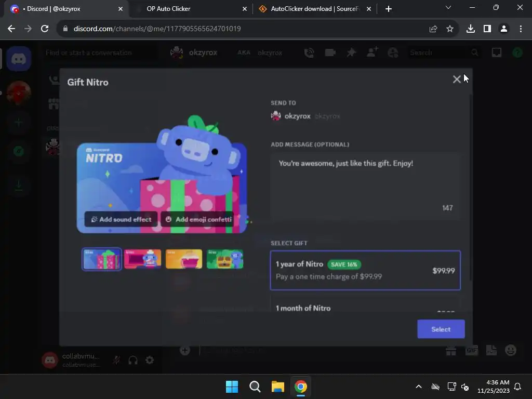Click Download Apps icon in sidebar

19,185
